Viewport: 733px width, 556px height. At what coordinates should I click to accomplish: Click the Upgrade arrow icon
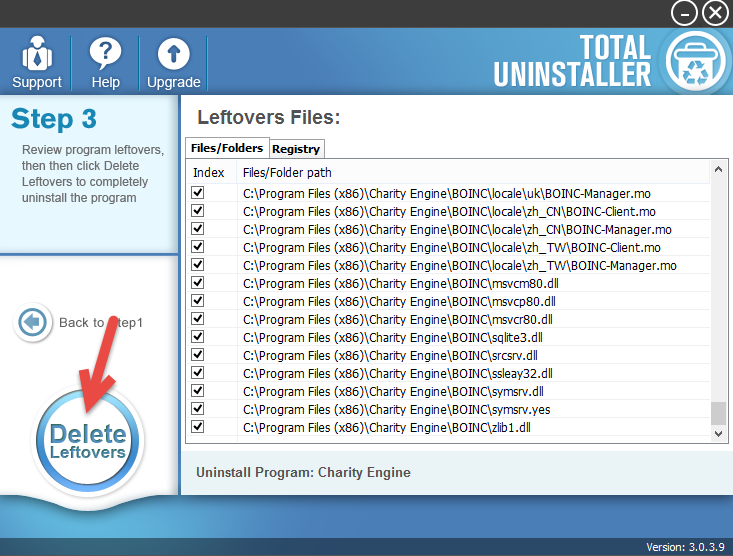(x=173, y=54)
